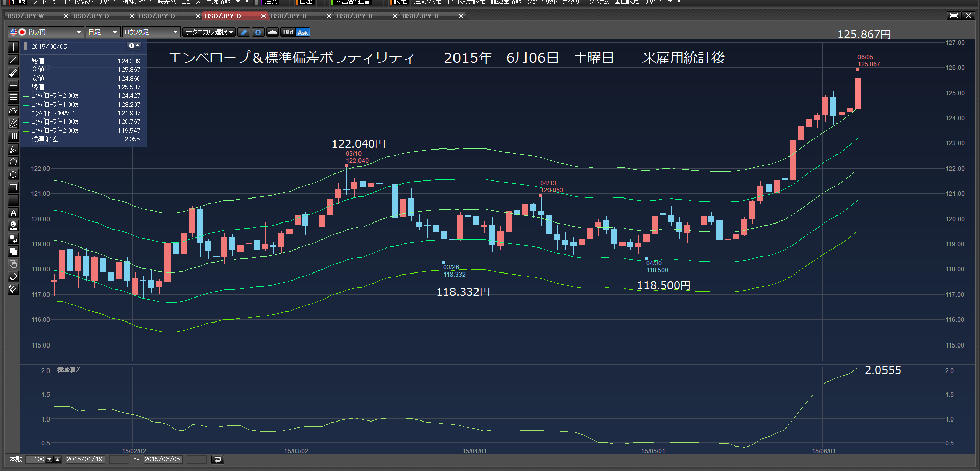Click the return arrow button at bottom
The width and height of the screenshot is (980, 471).
pyautogui.click(x=218, y=459)
